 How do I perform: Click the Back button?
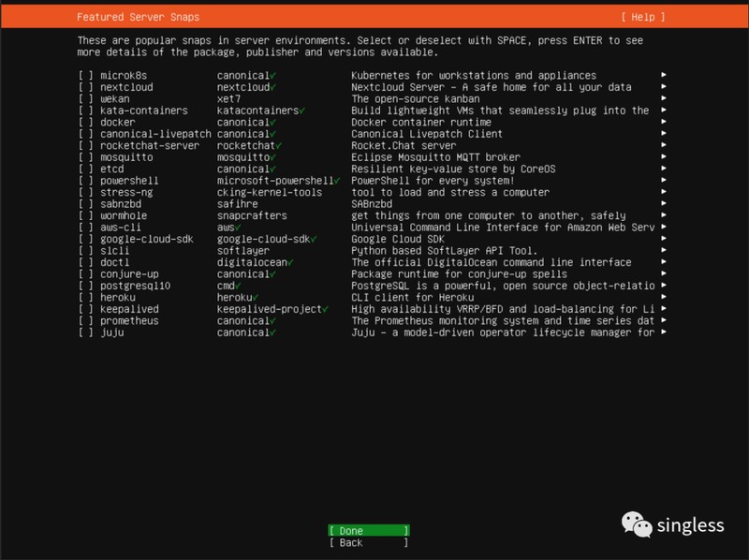[x=369, y=543]
